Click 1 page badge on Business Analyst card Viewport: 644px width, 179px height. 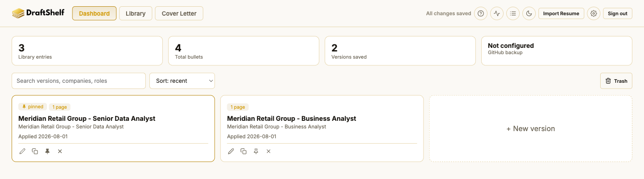point(238,107)
